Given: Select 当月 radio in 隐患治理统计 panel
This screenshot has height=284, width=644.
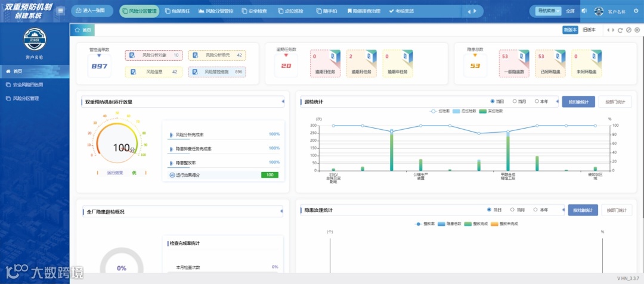Looking at the screenshot, I should [x=518, y=210].
